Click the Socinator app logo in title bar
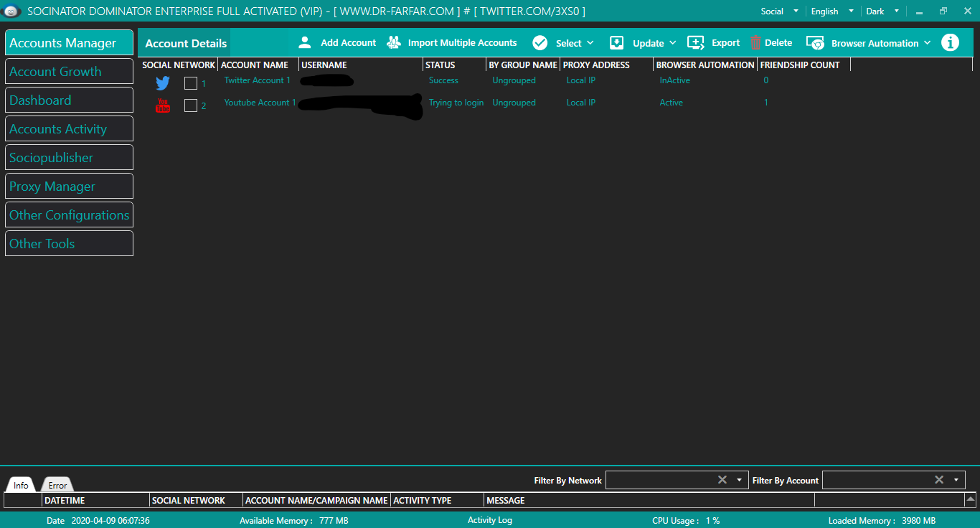The height and width of the screenshot is (528, 980). tap(11, 11)
